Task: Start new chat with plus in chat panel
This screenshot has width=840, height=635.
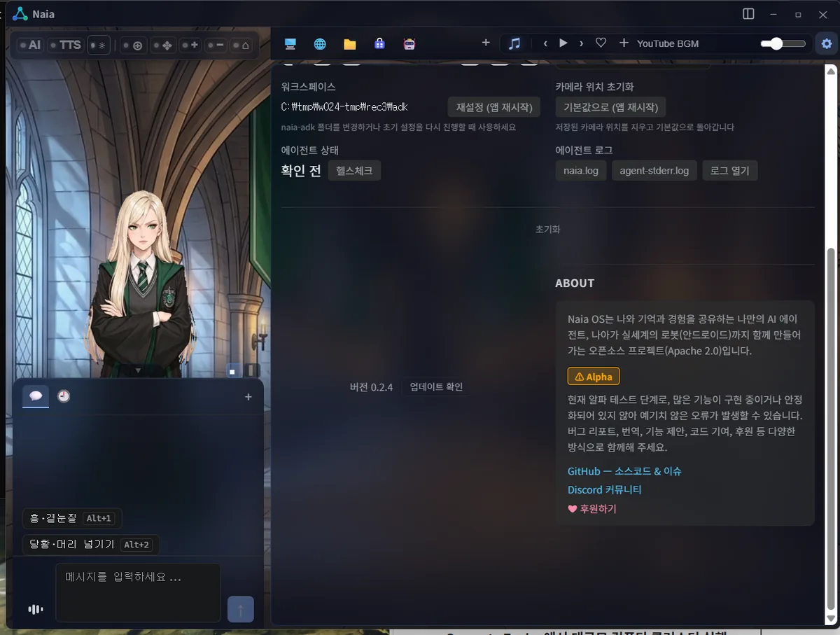Action: pos(248,397)
